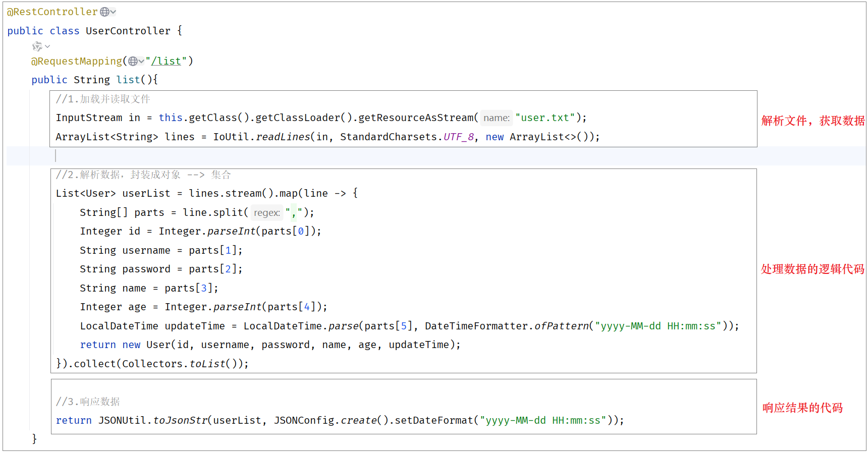Viewport: 868px width, 454px height.
Task: Click parts[5] in the parse call
Action: [x=389, y=326]
